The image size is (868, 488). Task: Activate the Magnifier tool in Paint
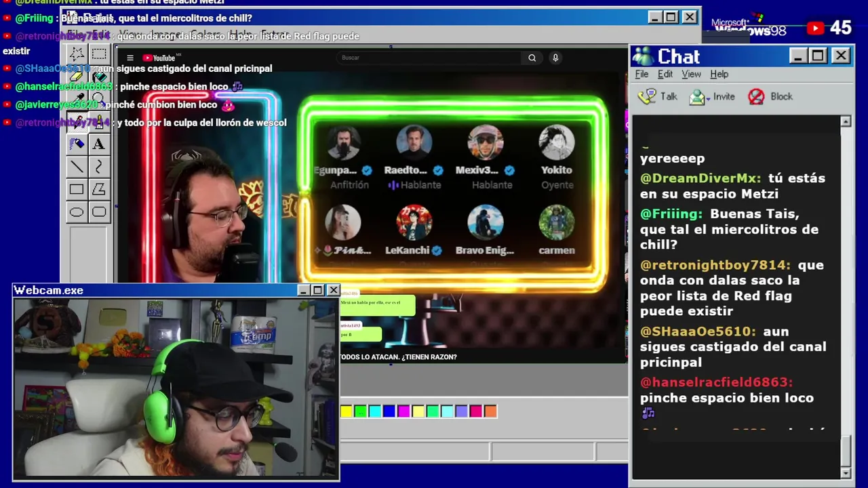point(99,99)
